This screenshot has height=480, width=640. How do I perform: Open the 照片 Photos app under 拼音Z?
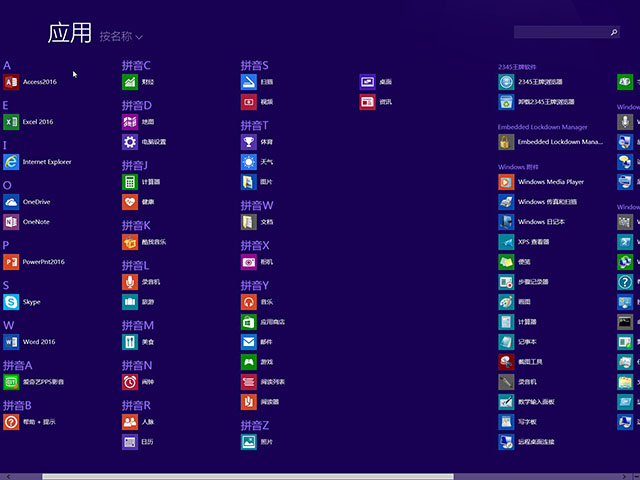(257, 442)
